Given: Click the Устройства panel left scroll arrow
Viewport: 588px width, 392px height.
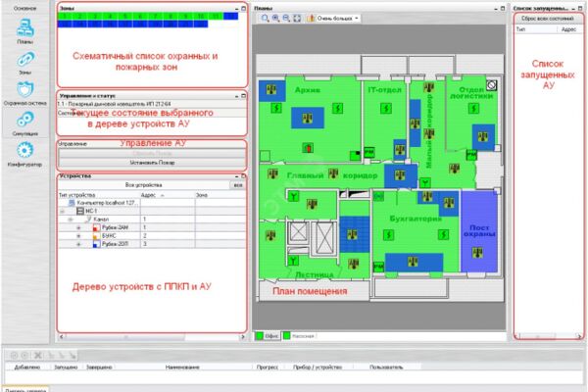Looking at the screenshot, I should click(x=62, y=337).
